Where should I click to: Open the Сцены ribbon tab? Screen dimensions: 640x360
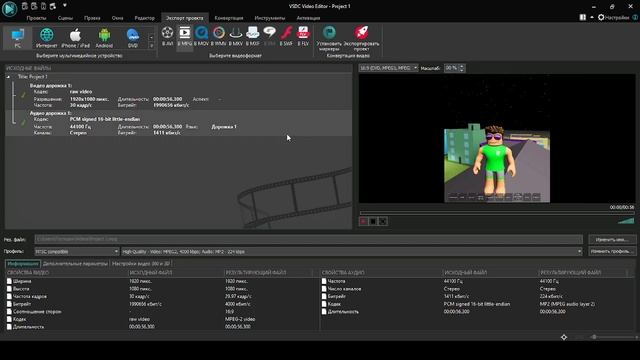(65, 18)
